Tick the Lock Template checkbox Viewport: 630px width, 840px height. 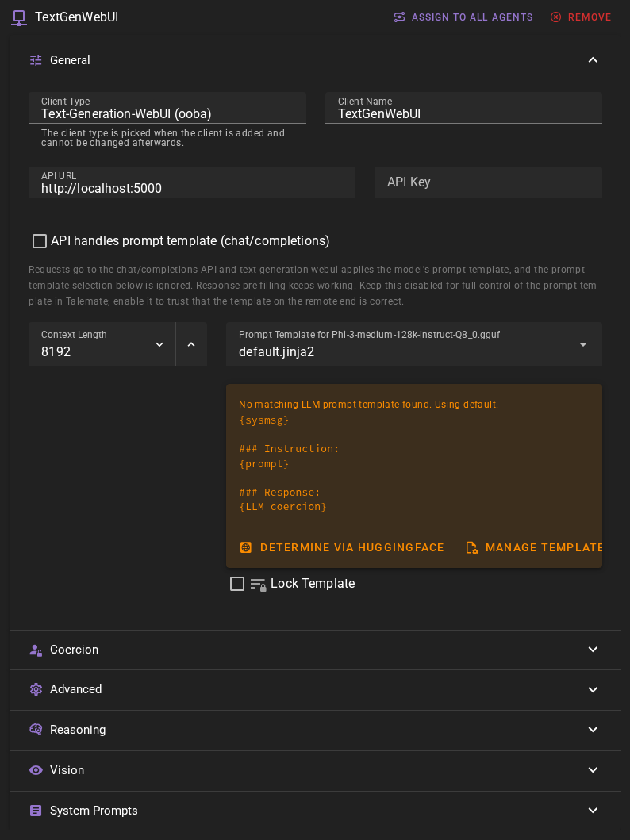tap(236, 584)
